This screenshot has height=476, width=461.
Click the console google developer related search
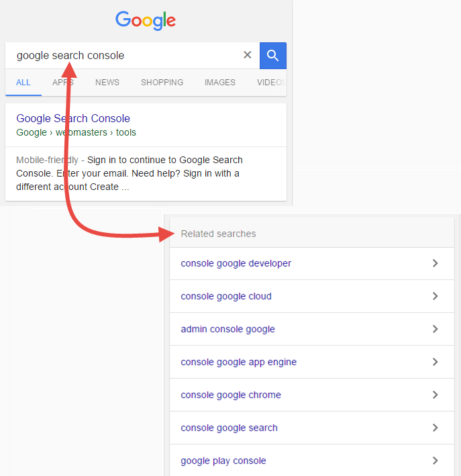tap(236, 263)
